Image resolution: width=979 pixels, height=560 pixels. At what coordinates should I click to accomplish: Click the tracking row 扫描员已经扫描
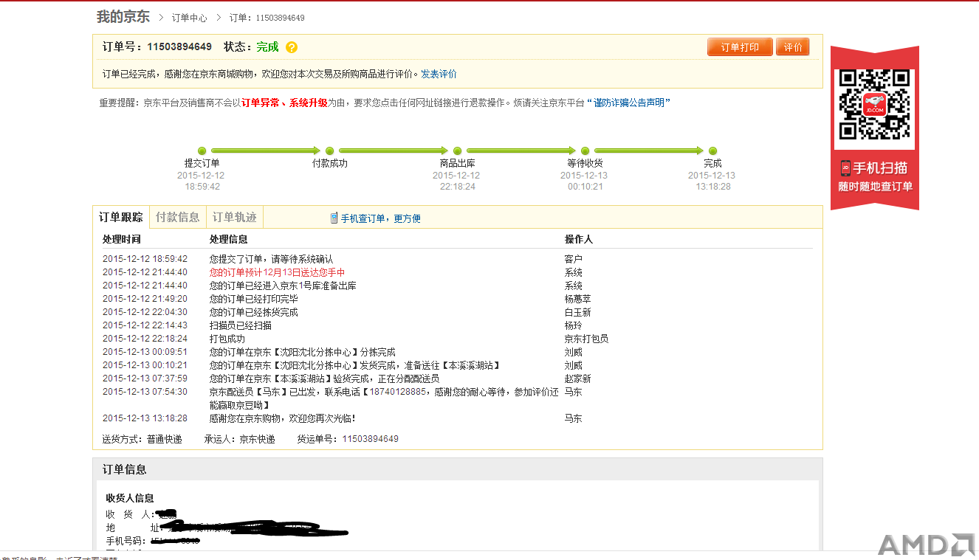(x=240, y=325)
